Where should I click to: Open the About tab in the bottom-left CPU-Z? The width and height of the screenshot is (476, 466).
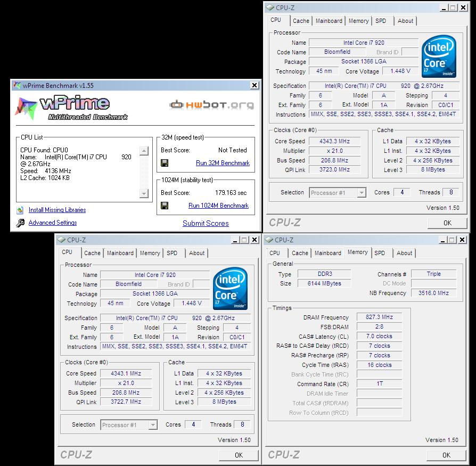click(196, 253)
